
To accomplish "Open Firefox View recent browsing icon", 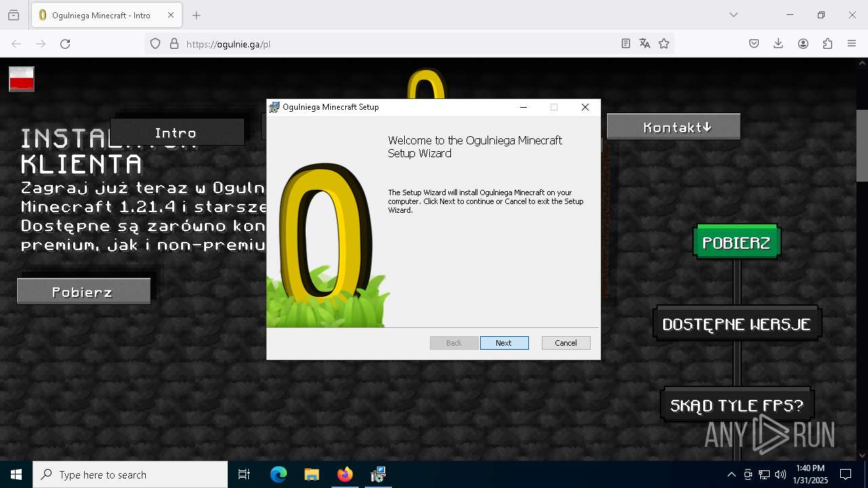I will (14, 15).
